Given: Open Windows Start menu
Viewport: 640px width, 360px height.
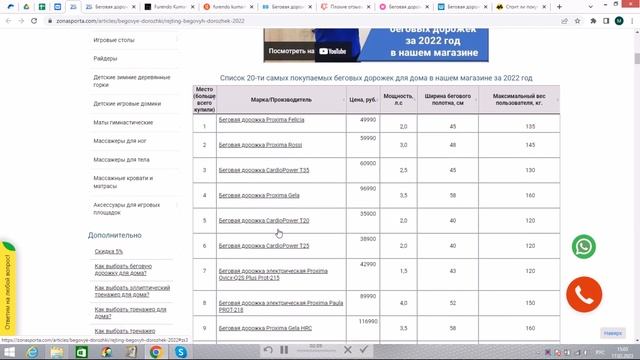Looking at the screenshot, I should [x=9, y=352].
